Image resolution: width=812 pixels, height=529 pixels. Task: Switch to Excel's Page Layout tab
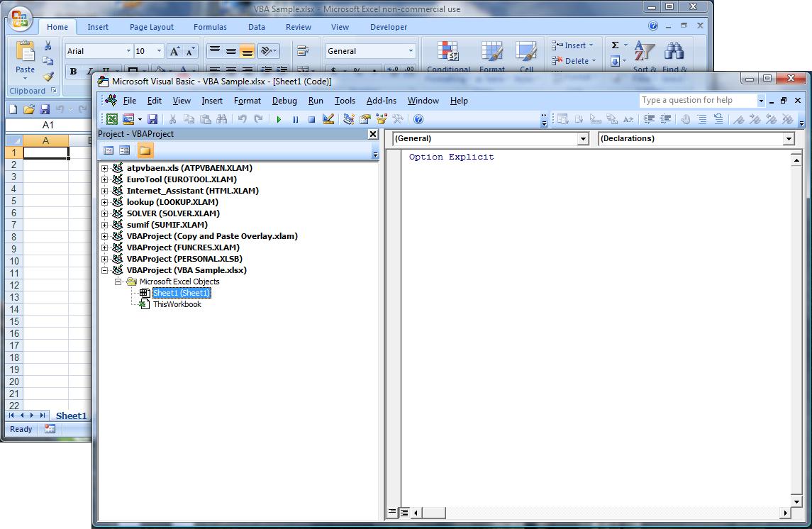click(x=151, y=27)
